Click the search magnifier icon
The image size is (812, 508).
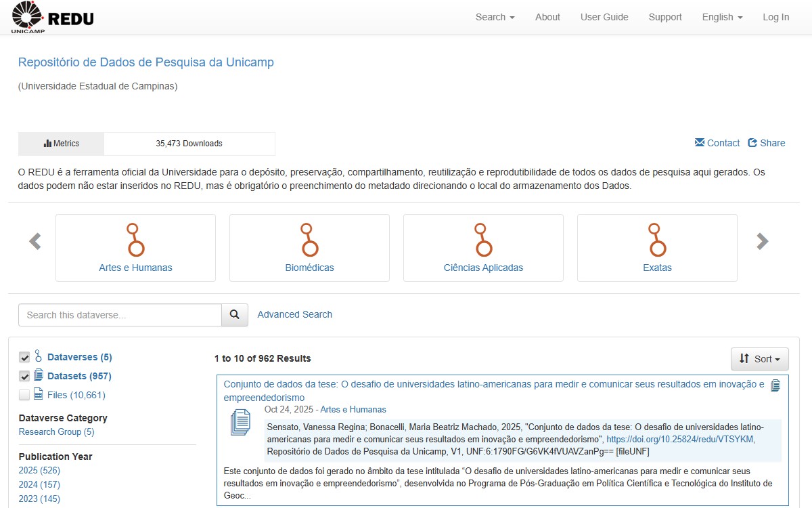tap(234, 315)
